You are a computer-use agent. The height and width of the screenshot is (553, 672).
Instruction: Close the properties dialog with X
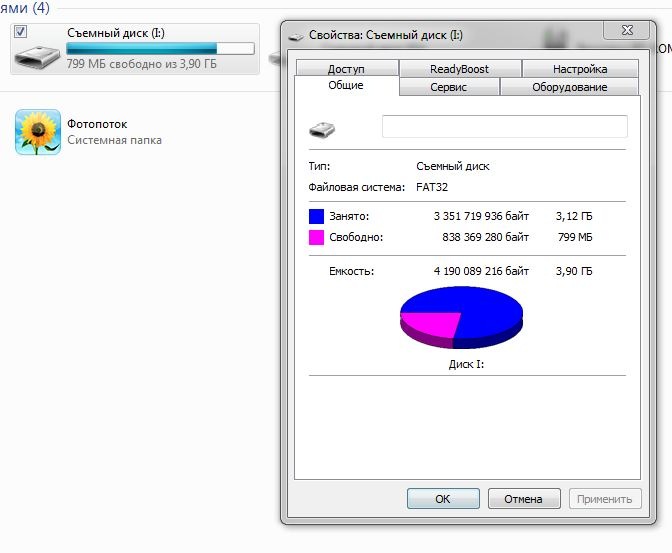pyautogui.click(x=627, y=30)
